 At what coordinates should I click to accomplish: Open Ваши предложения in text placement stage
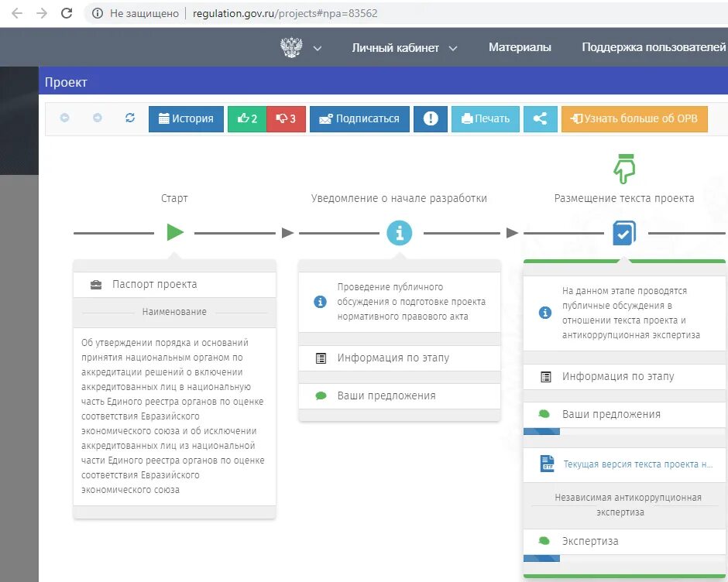click(624, 415)
